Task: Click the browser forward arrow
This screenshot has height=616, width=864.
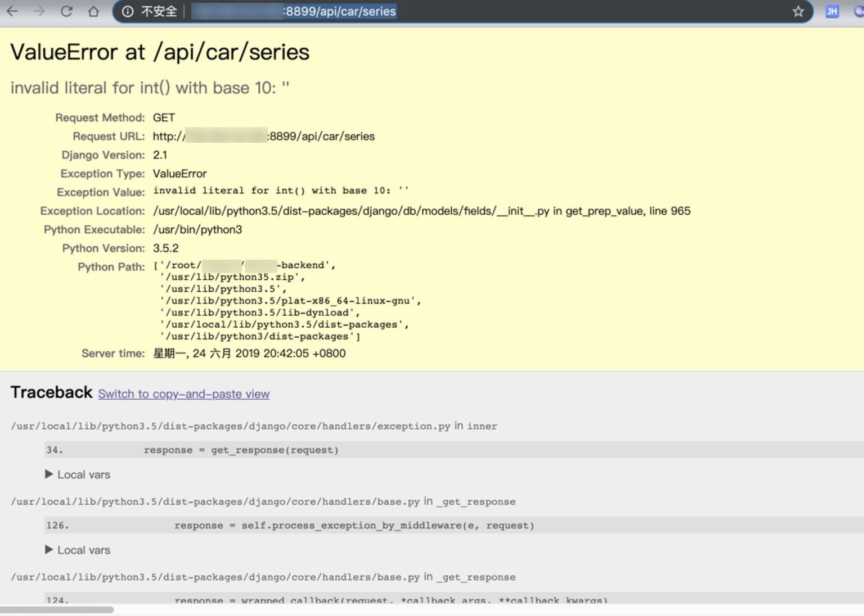Action: [39, 11]
